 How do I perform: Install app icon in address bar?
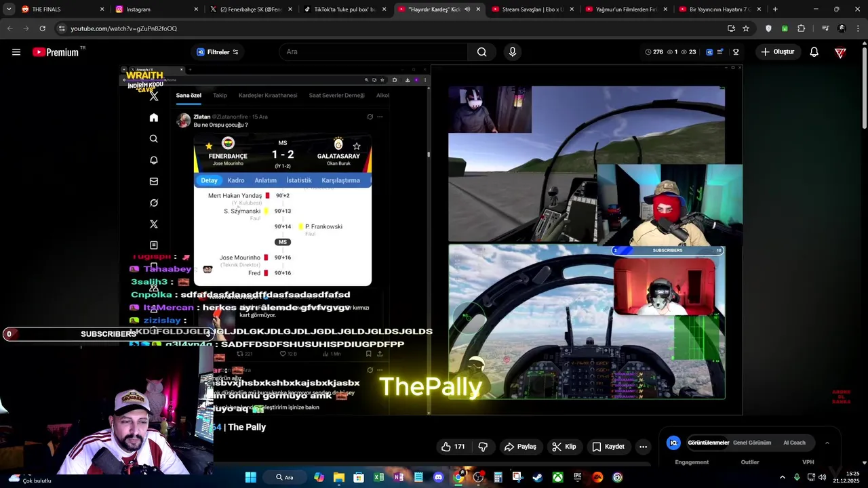click(731, 28)
